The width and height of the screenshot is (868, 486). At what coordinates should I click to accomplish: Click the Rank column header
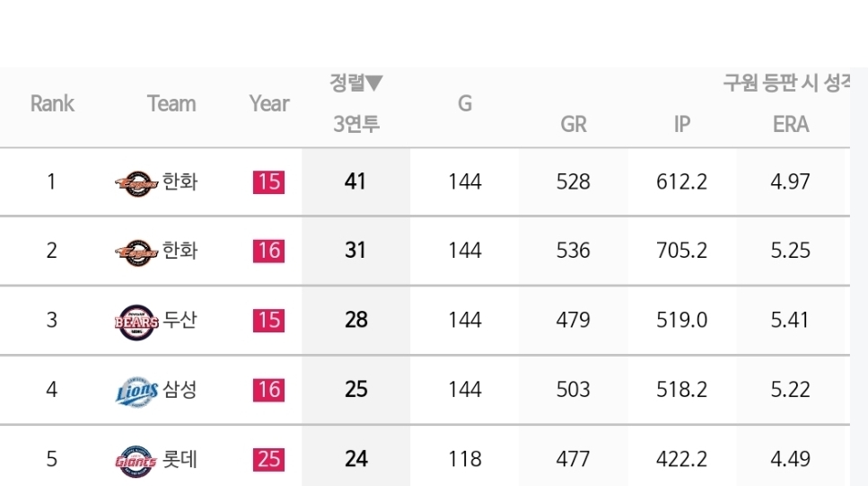pyautogui.click(x=52, y=103)
